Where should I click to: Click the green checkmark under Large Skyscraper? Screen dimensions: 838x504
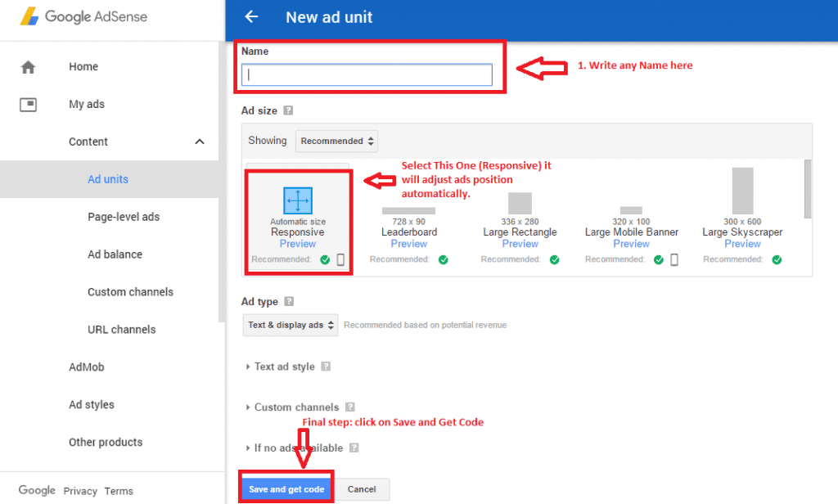click(x=777, y=259)
